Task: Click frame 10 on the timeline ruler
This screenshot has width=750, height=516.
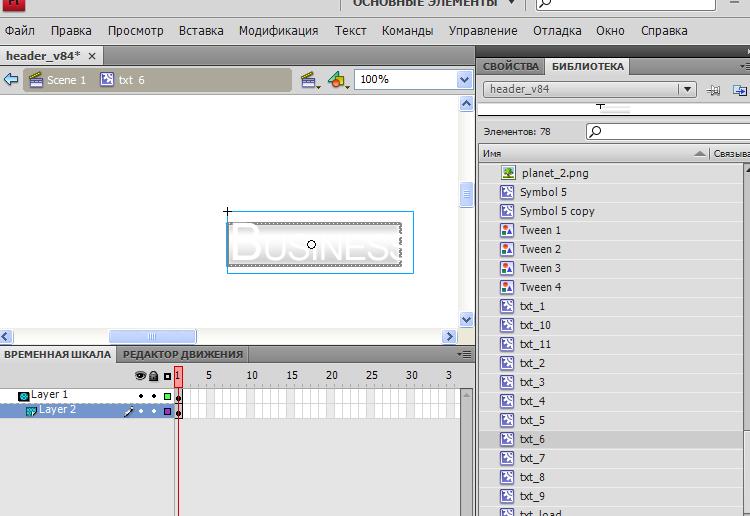Action: point(252,375)
